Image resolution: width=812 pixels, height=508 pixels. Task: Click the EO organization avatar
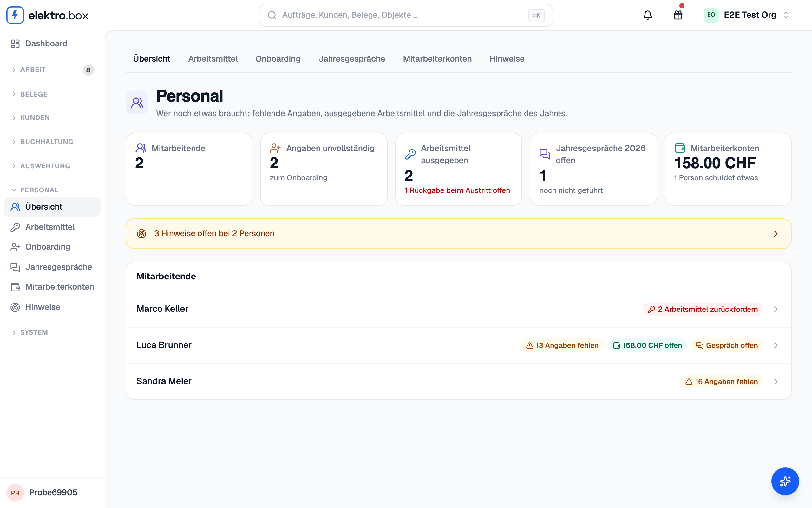[x=711, y=15]
